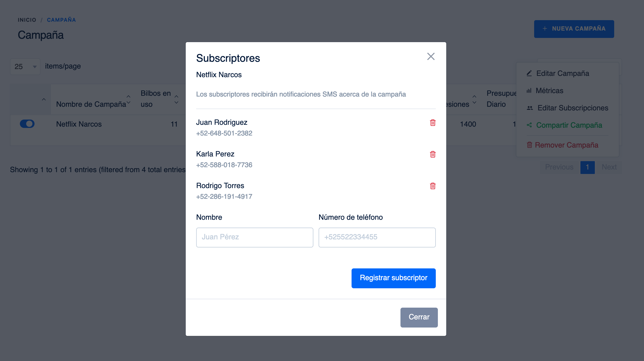The height and width of the screenshot is (361, 644).
Task: Click the Número de teléfono input
Action: [377, 237]
